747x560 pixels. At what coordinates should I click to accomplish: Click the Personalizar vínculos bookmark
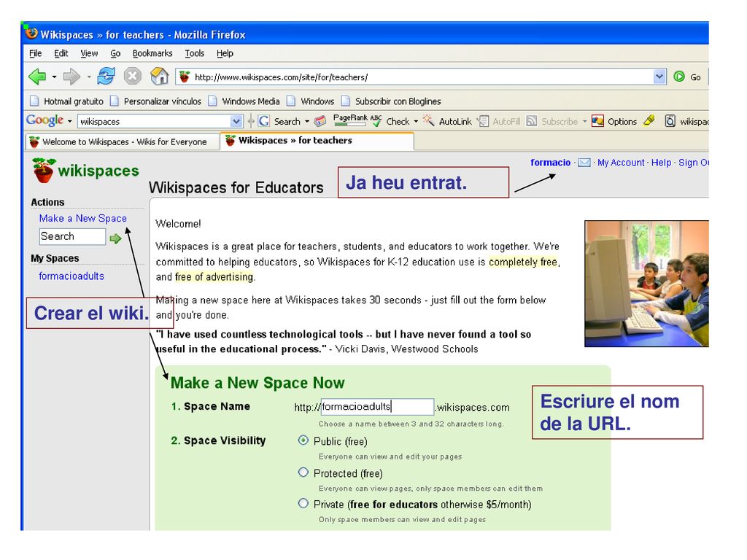tap(156, 101)
